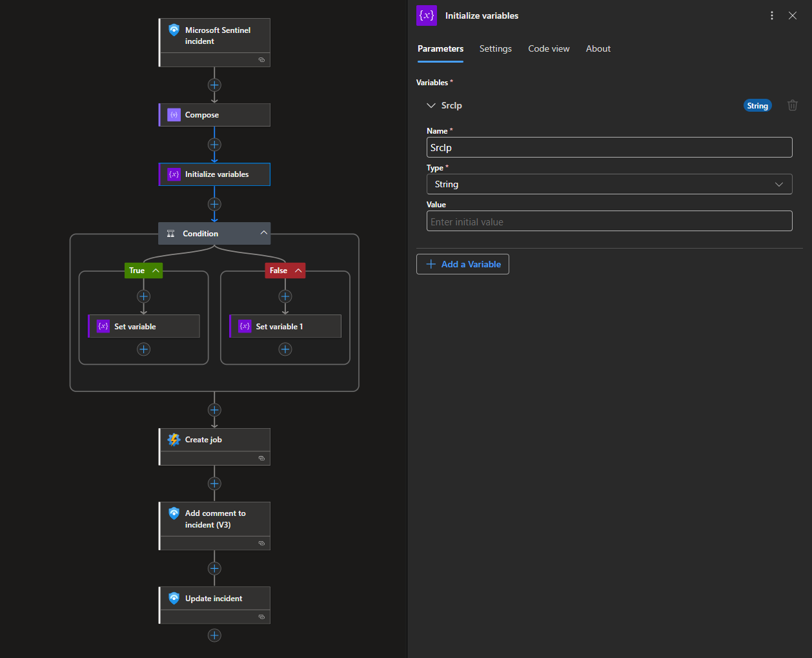Viewport: 812px width, 658px height.
Task: Click the plus above Create job
Action: (214, 410)
